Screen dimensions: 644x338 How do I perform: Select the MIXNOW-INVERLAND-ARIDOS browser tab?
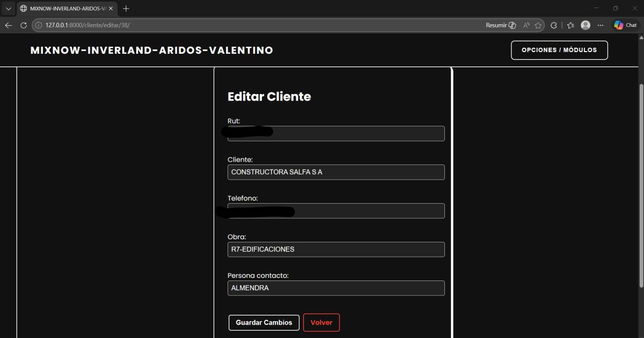coord(67,9)
